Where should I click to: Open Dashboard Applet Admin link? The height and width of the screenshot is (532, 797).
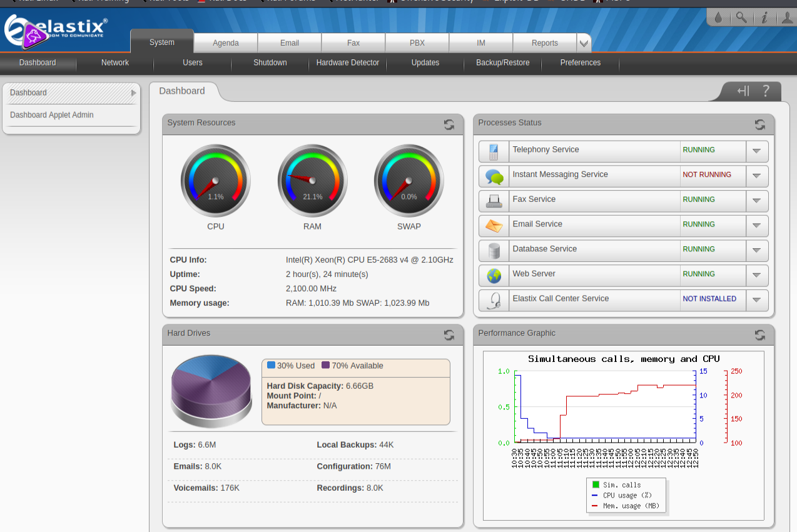click(x=52, y=115)
